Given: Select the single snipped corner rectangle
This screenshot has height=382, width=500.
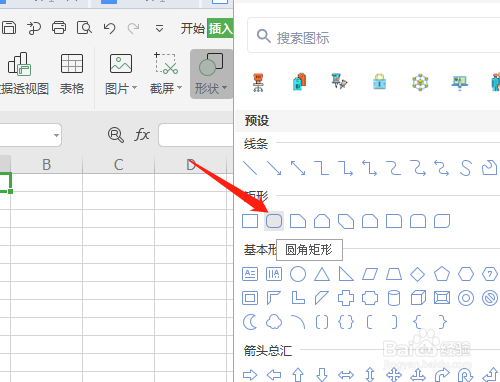Looking at the screenshot, I should 298,221.
